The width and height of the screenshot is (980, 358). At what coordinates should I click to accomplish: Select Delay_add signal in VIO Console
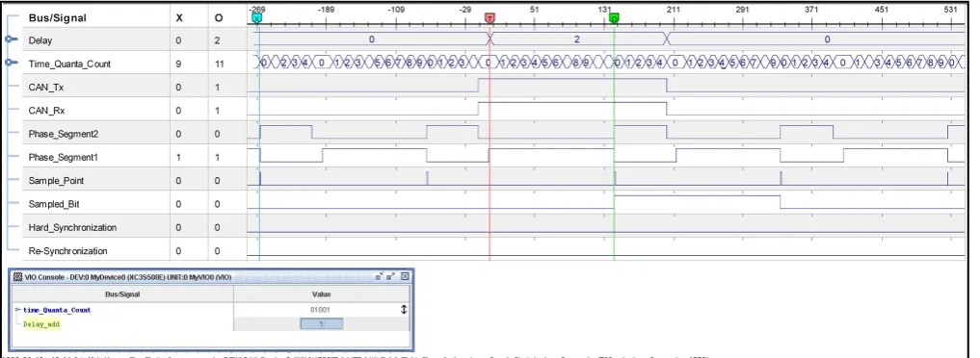[41, 324]
